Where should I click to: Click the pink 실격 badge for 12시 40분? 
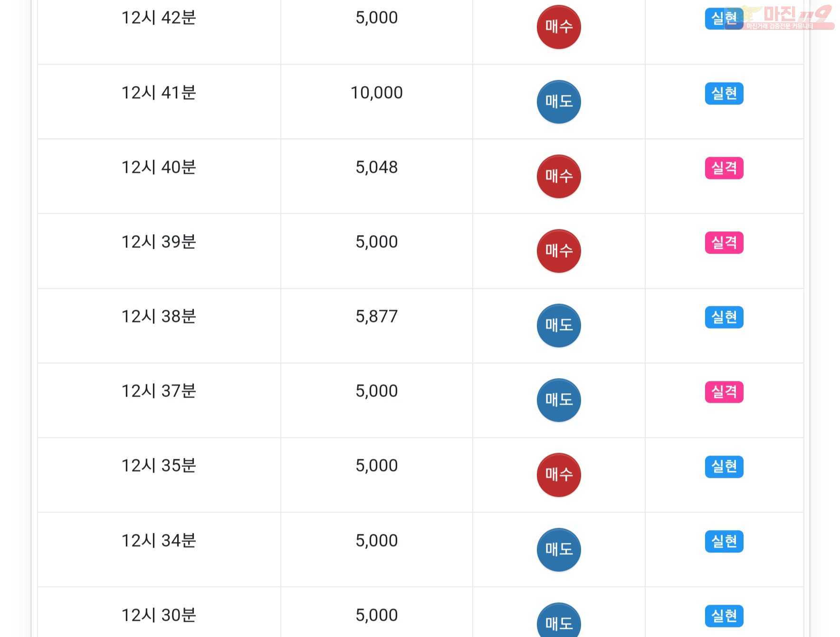724,168
